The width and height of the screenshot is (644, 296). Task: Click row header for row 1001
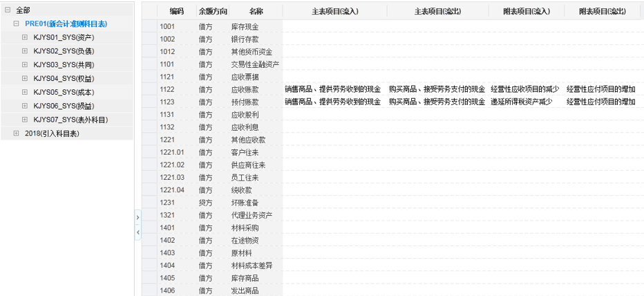pos(149,27)
